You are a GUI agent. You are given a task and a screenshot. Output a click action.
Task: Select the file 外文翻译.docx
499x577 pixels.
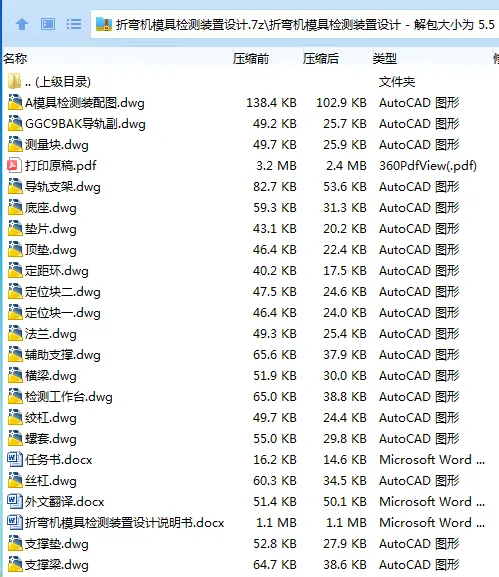click(64, 501)
